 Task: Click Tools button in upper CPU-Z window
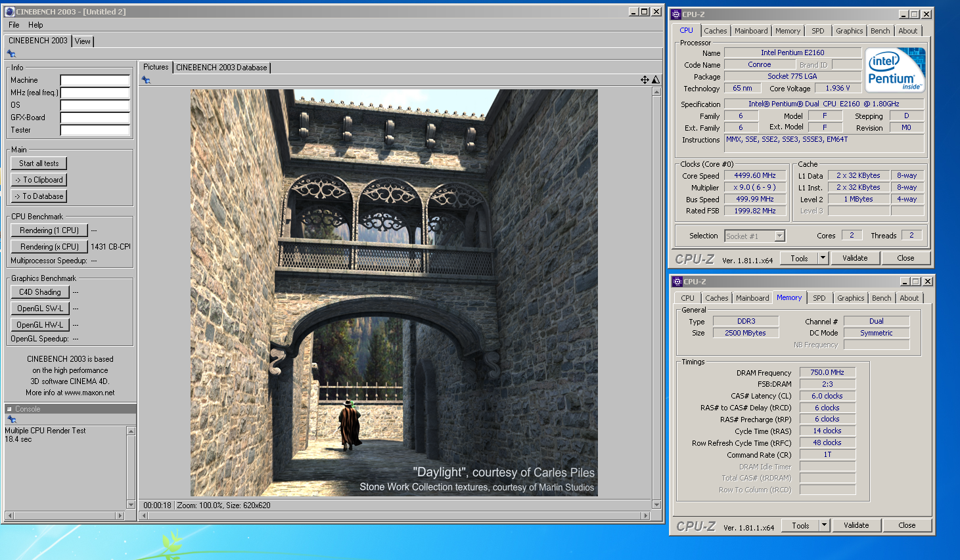pyautogui.click(x=799, y=258)
